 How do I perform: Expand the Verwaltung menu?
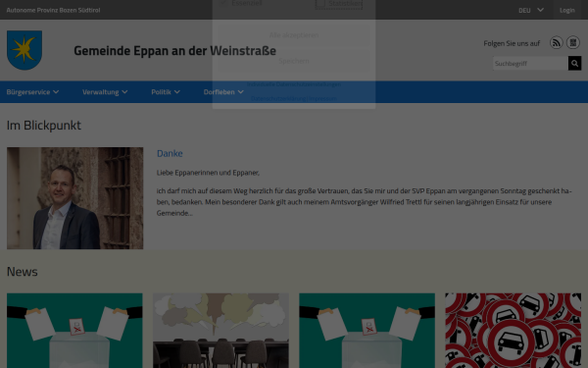coord(105,92)
